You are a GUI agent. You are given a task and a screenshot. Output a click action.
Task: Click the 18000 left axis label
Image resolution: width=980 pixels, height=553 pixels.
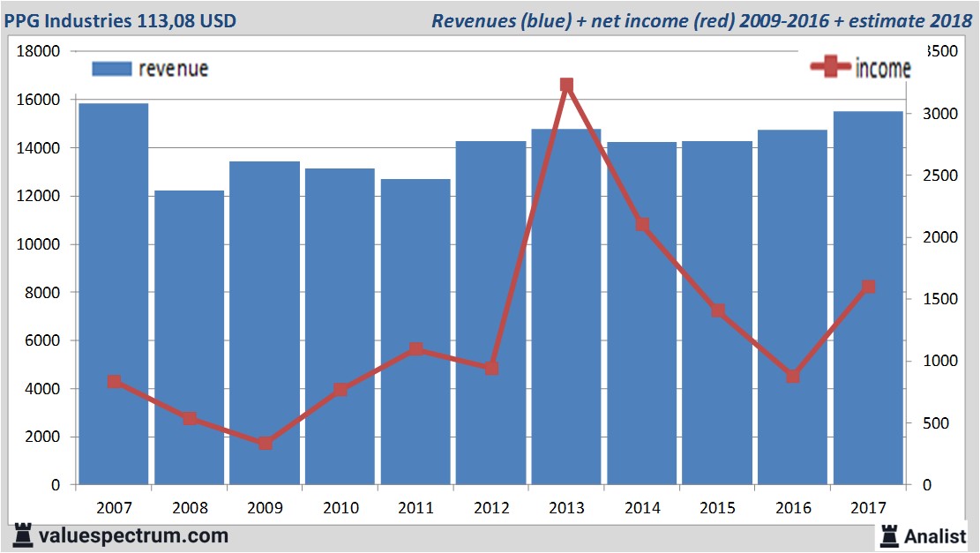coord(38,51)
